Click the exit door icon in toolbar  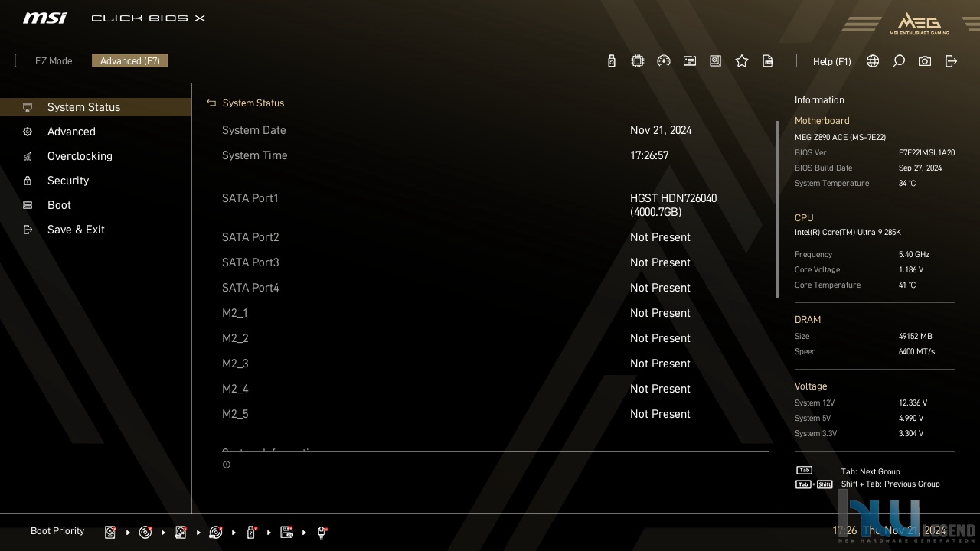pos(951,61)
